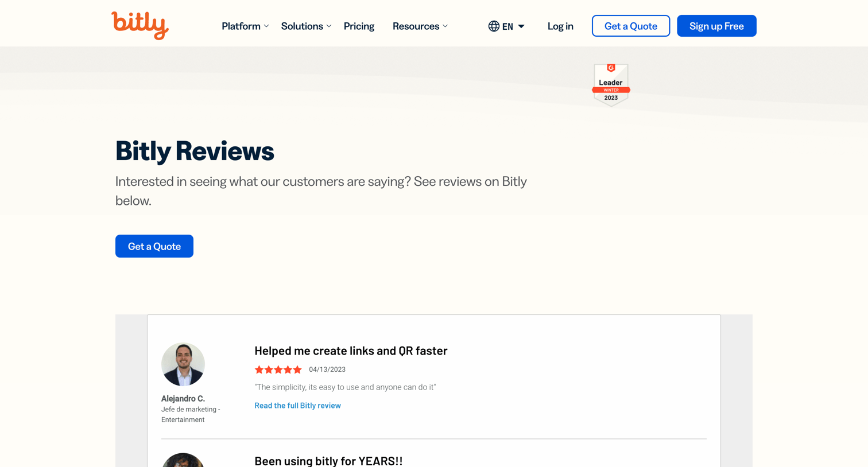
Task: Expand the Resources menu
Action: pos(420,26)
